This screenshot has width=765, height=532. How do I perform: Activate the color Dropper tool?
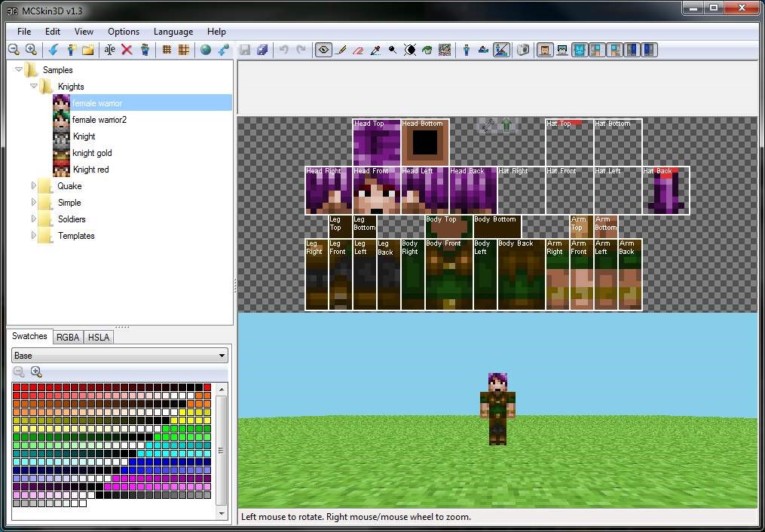click(x=375, y=50)
